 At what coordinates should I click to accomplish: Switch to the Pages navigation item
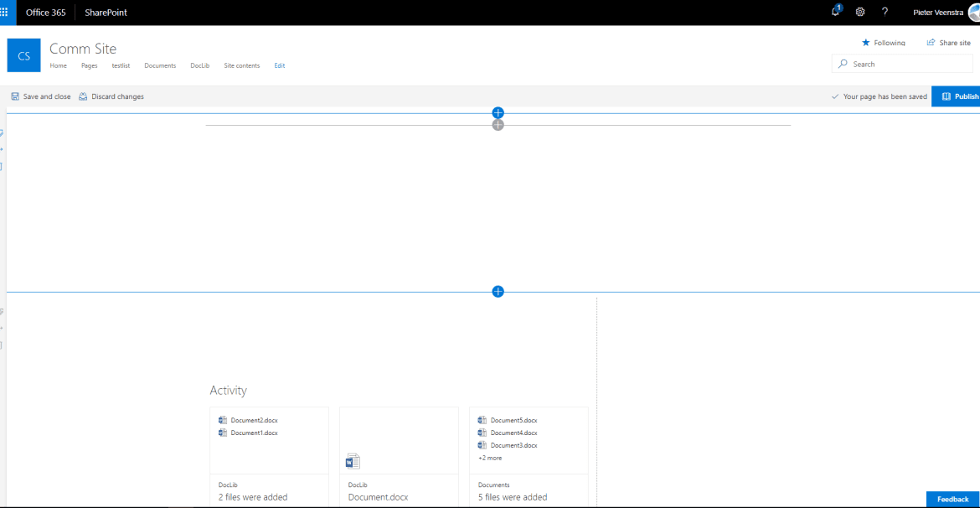coord(89,65)
